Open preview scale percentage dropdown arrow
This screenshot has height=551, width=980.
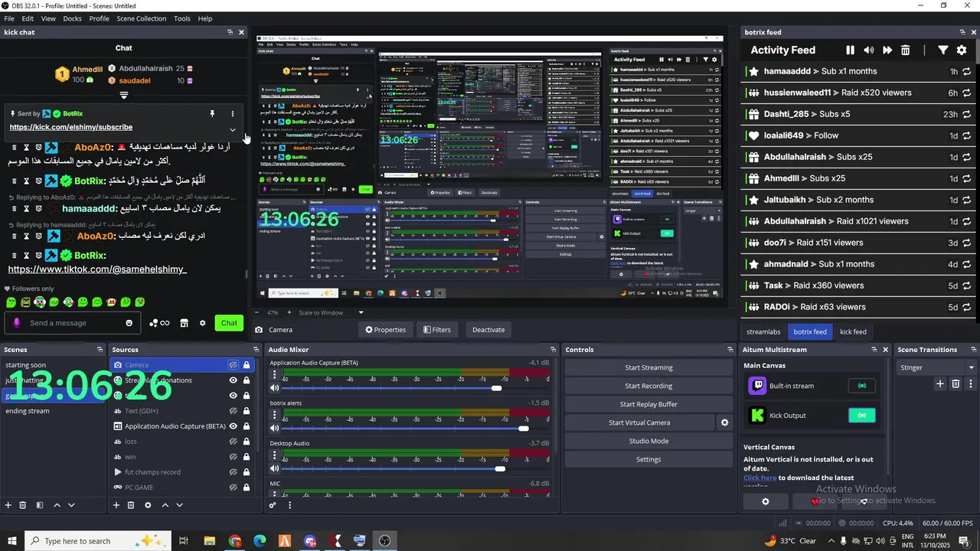point(361,312)
